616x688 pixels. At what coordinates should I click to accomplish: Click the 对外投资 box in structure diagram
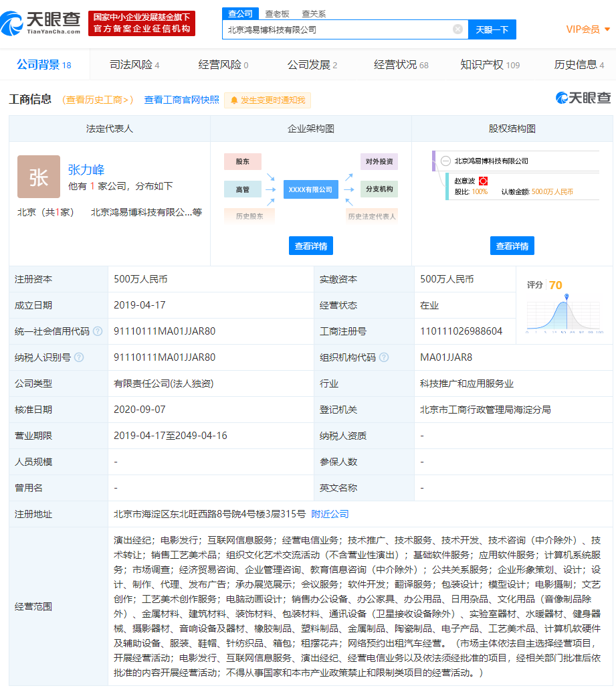point(379,161)
